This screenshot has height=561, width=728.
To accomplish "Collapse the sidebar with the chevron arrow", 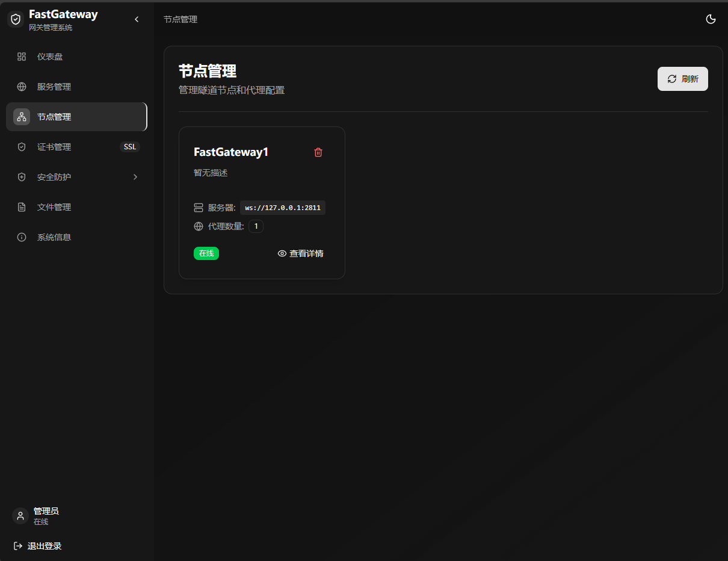I will tap(137, 19).
